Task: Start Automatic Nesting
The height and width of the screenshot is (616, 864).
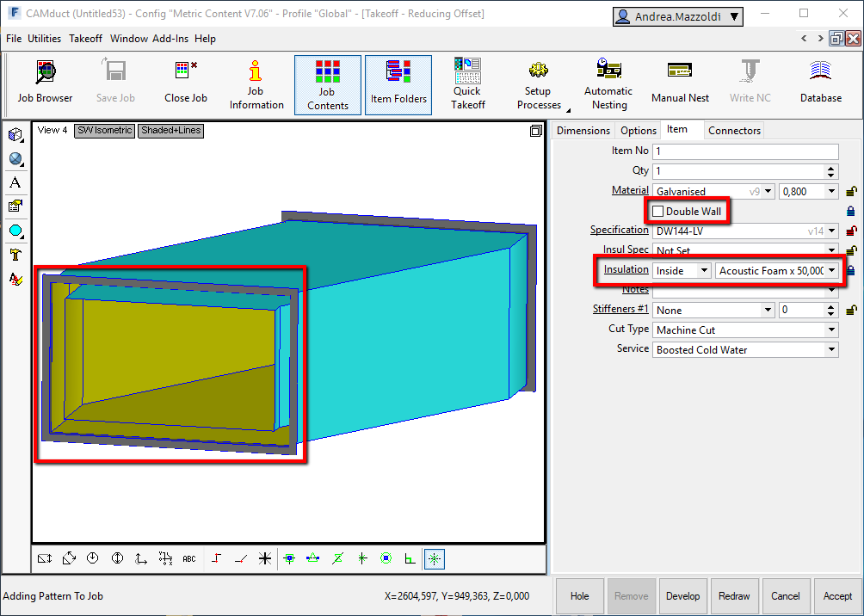Action: point(608,83)
